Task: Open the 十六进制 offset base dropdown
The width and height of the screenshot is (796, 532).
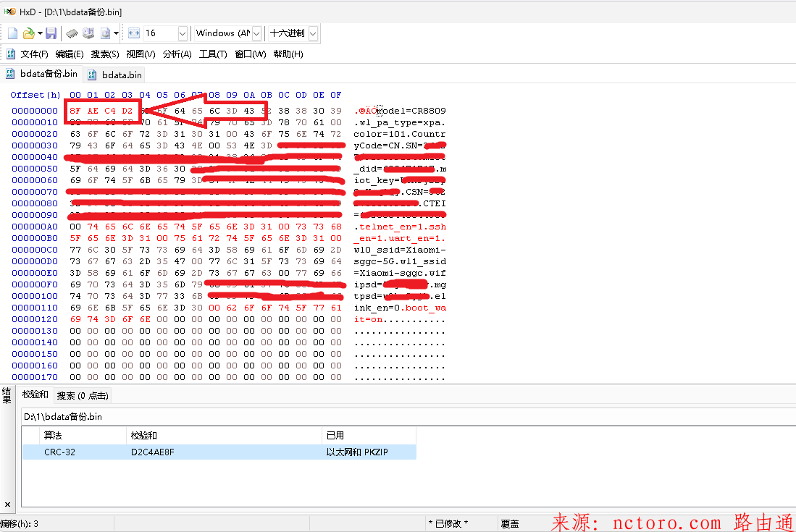Action: click(x=313, y=33)
